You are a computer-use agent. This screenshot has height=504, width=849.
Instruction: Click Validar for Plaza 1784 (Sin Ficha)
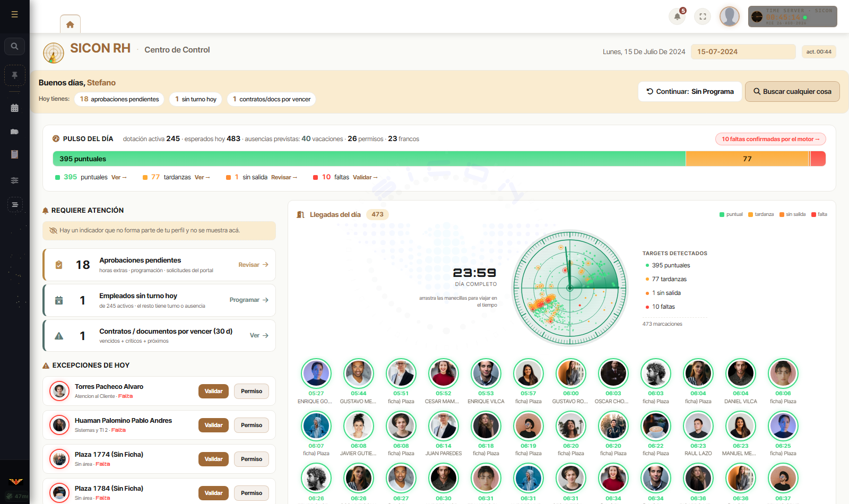pyautogui.click(x=214, y=493)
